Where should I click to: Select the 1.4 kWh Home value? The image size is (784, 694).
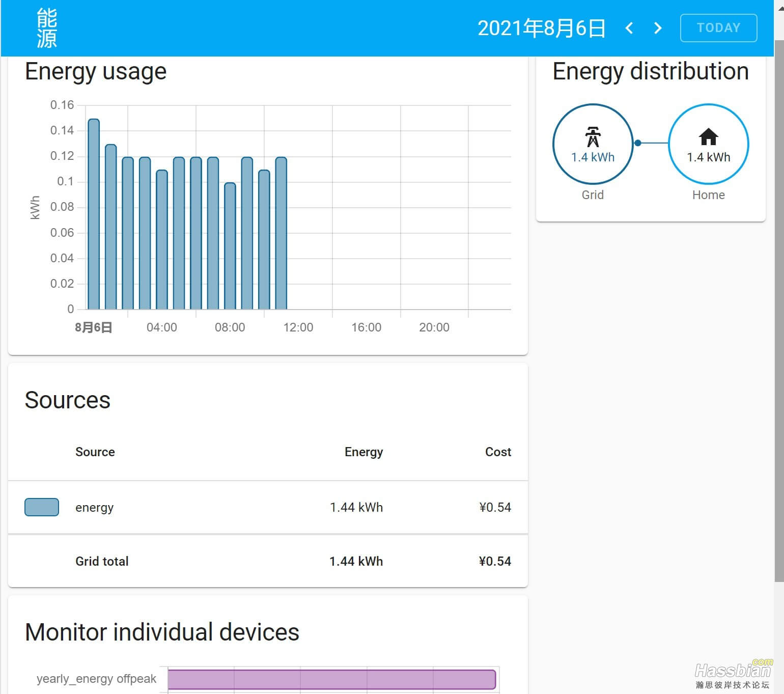tap(708, 157)
